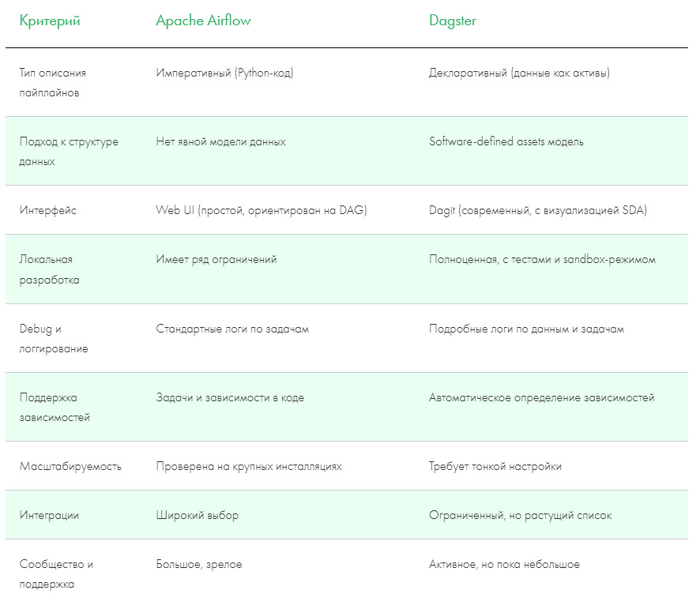Click "Требует тонкой настройки" cell
The image size is (700, 598).
495,466
